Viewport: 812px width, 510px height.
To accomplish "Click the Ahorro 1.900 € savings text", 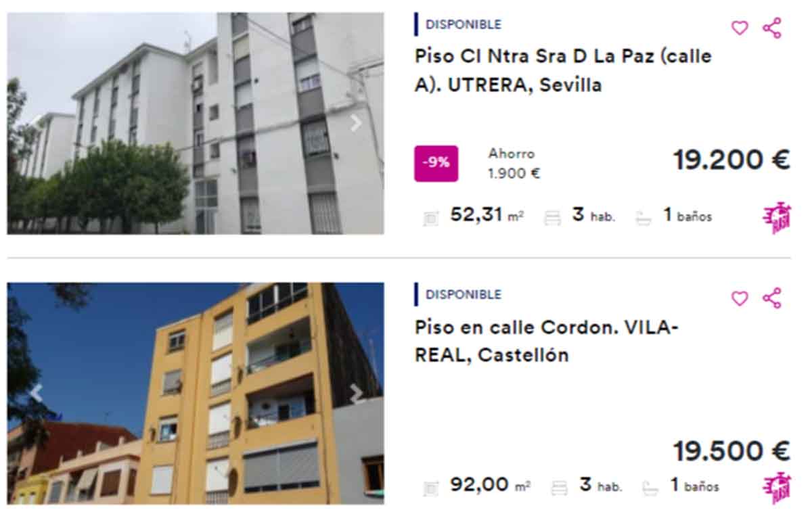I will pos(514,164).
